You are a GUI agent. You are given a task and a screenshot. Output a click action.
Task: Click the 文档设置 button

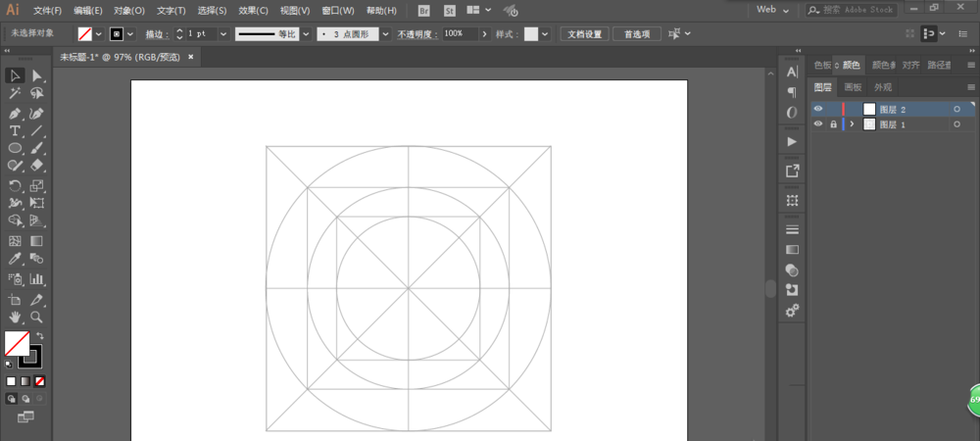point(586,33)
